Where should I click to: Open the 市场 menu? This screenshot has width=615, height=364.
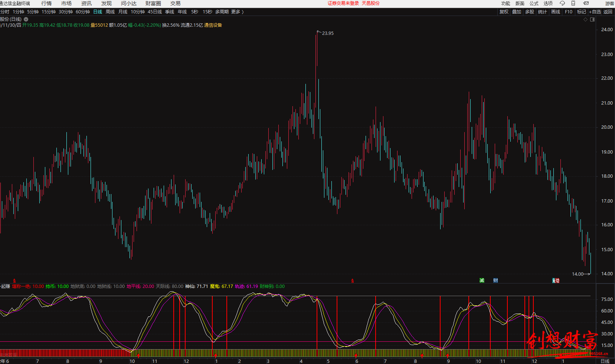(x=66, y=3)
